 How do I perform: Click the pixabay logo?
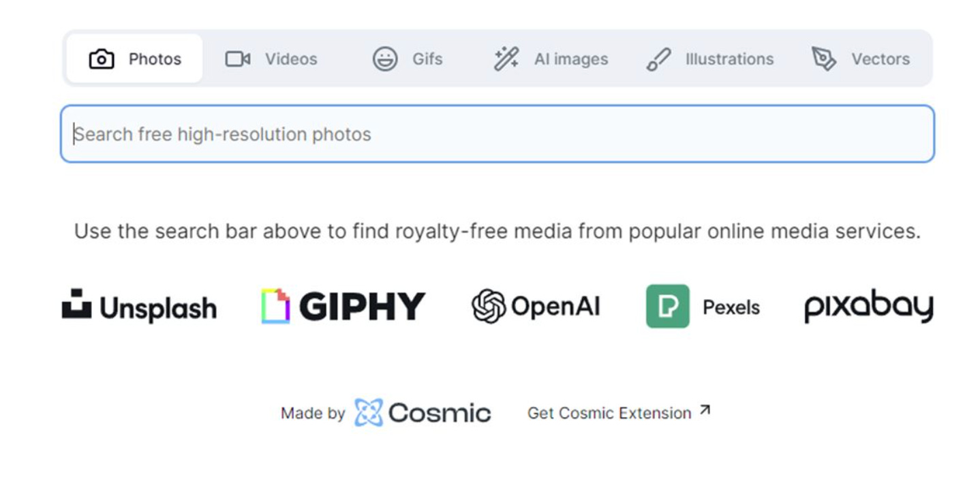point(869,306)
